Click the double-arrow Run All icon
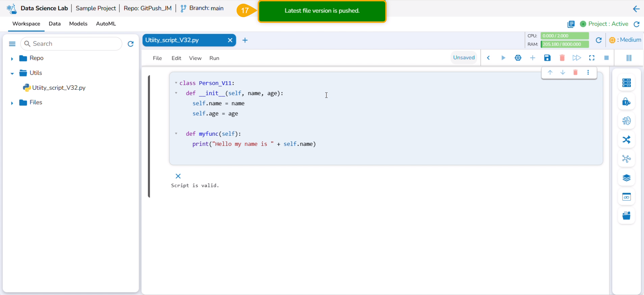This screenshot has height=295, width=644. coord(577,58)
